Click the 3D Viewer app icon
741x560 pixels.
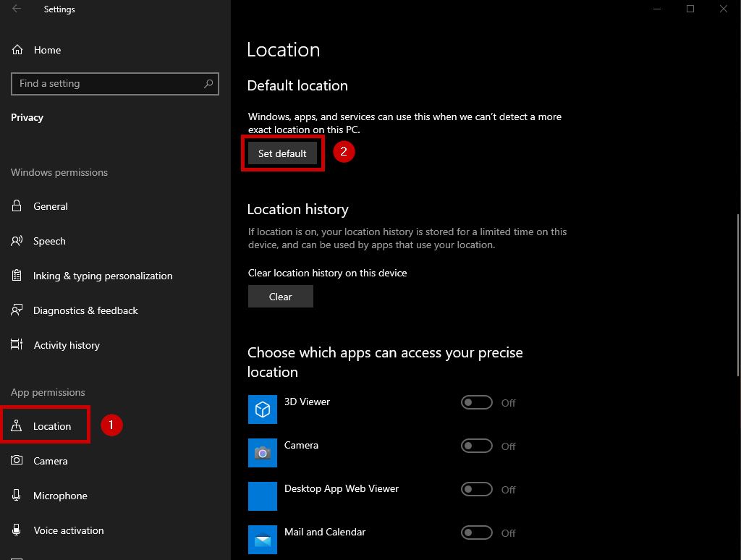(263, 410)
